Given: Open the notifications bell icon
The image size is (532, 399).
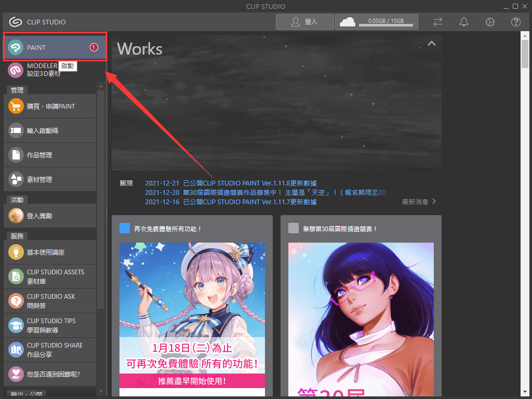Looking at the screenshot, I should [463, 22].
